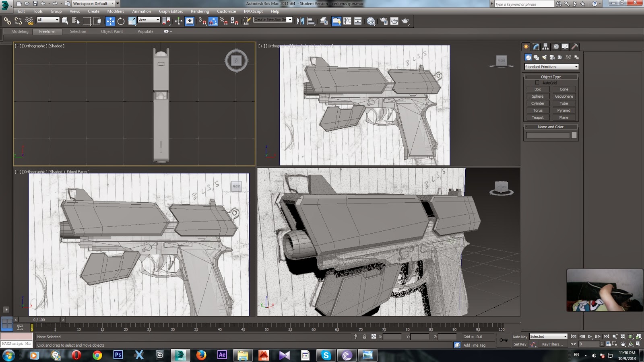Select the Shapes creation category
Screen dimensions: 644x362
[536, 57]
